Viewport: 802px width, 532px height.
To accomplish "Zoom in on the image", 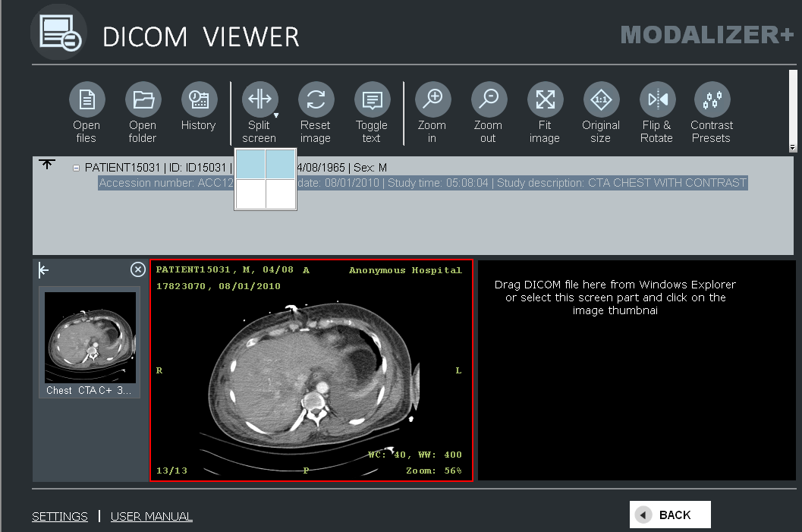I will (x=432, y=99).
